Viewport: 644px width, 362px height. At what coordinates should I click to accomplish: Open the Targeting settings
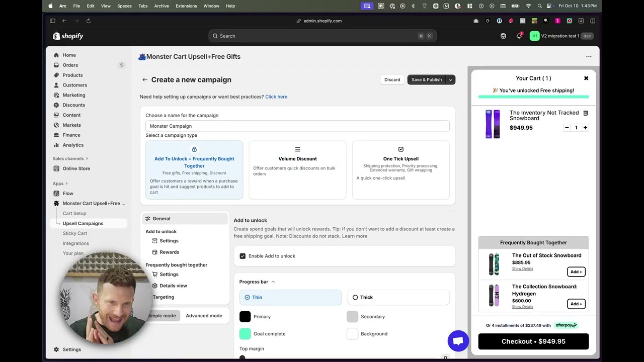(x=164, y=297)
